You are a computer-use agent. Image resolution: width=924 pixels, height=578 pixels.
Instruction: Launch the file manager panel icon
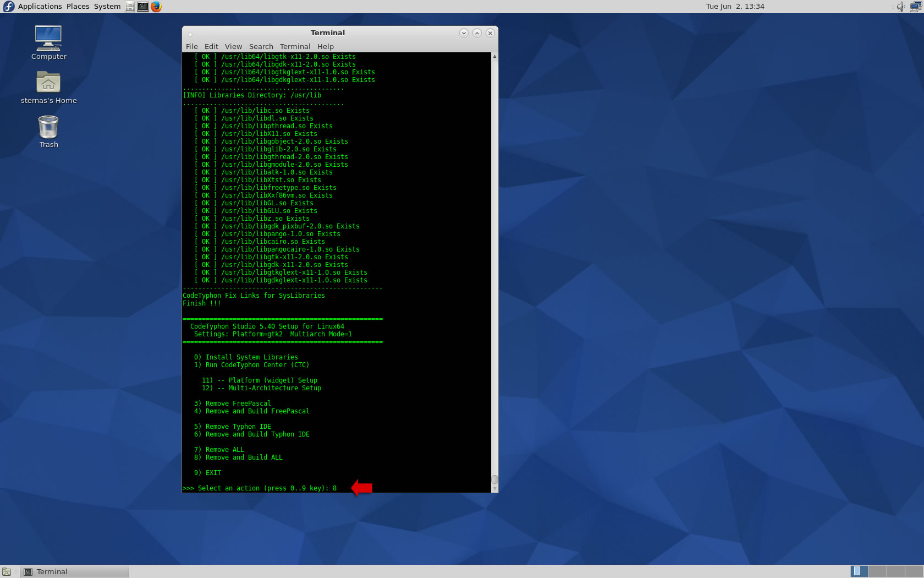click(x=130, y=7)
